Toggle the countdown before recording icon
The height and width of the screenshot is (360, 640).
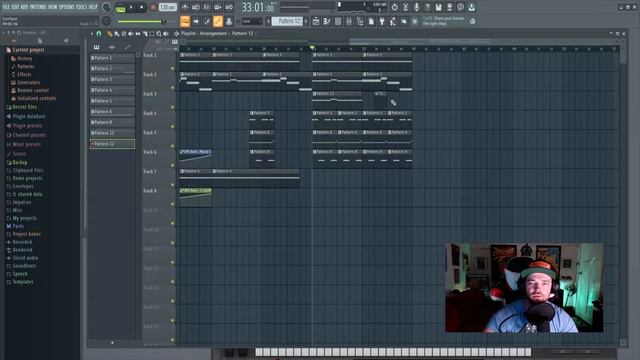(207, 7)
